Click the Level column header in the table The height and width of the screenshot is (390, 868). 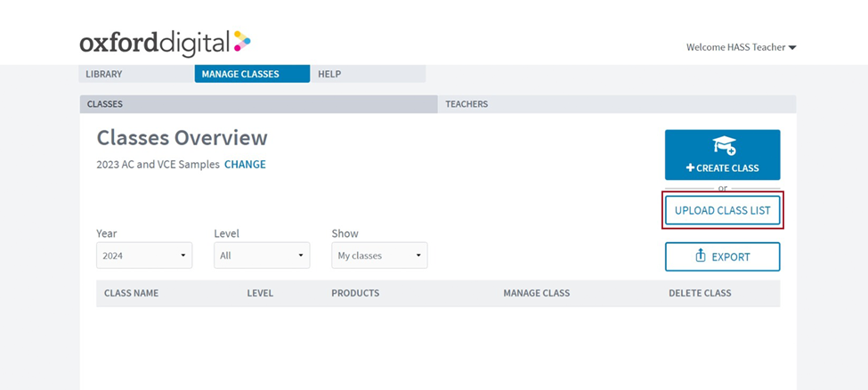pyautogui.click(x=260, y=293)
